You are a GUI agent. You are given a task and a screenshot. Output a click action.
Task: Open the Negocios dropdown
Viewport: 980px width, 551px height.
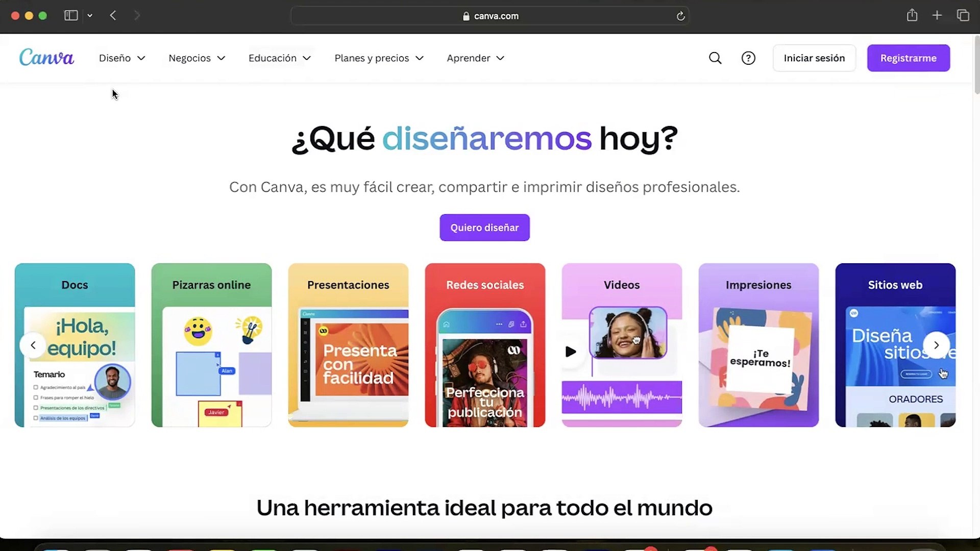pyautogui.click(x=196, y=58)
